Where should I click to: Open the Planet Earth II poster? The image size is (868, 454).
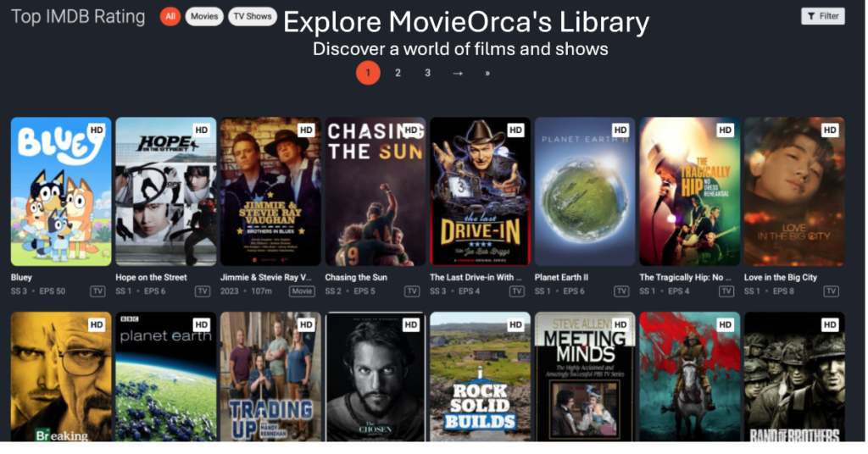[585, 191]
